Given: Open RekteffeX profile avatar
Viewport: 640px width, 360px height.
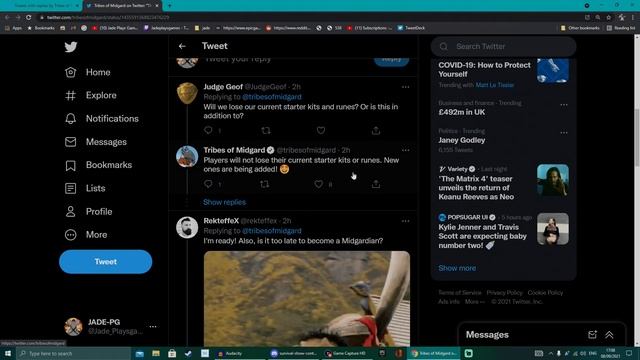Looking at the screenshot, I should click(x=187, y=227).
